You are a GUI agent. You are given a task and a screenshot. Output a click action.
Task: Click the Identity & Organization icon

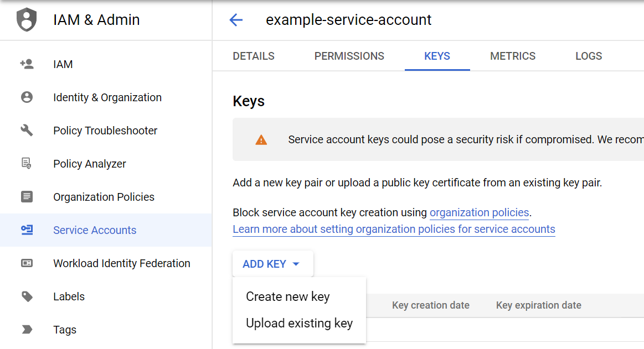(27, 97)
